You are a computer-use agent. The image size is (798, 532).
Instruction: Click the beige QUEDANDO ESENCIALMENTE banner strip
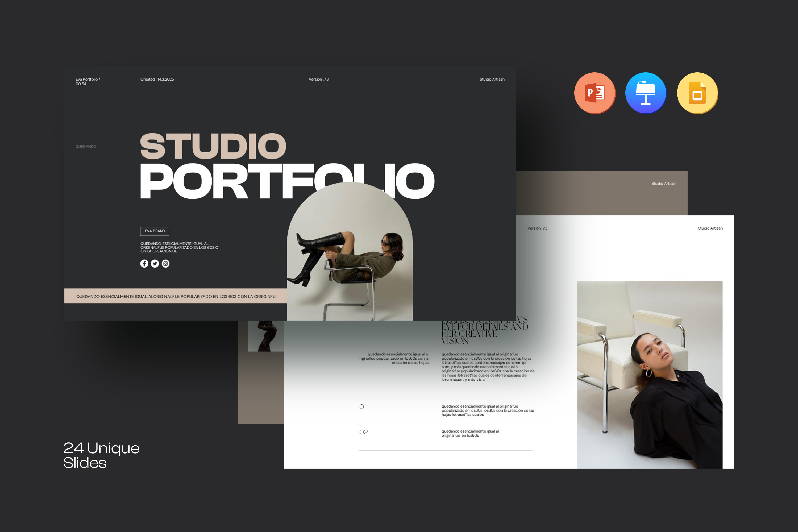coord(175,296)
